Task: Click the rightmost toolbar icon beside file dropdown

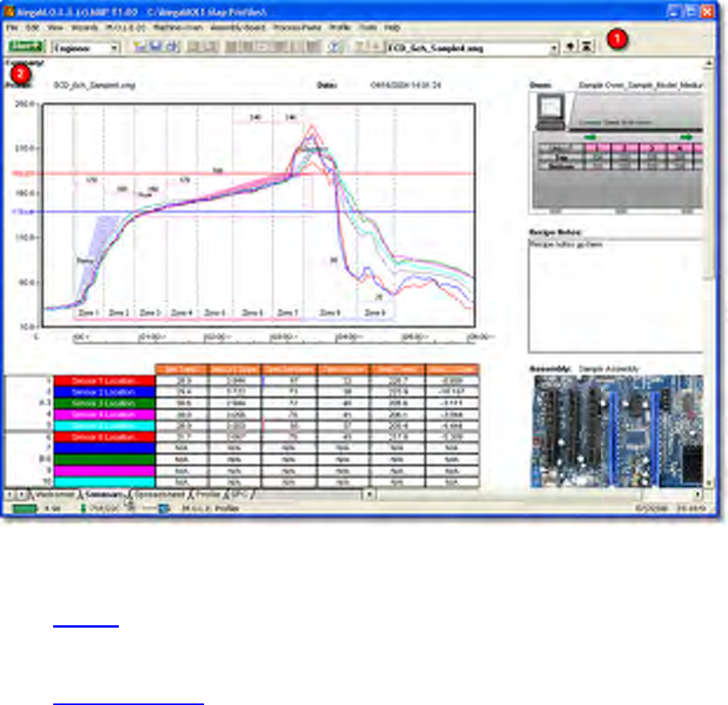Action: [586, 47]
